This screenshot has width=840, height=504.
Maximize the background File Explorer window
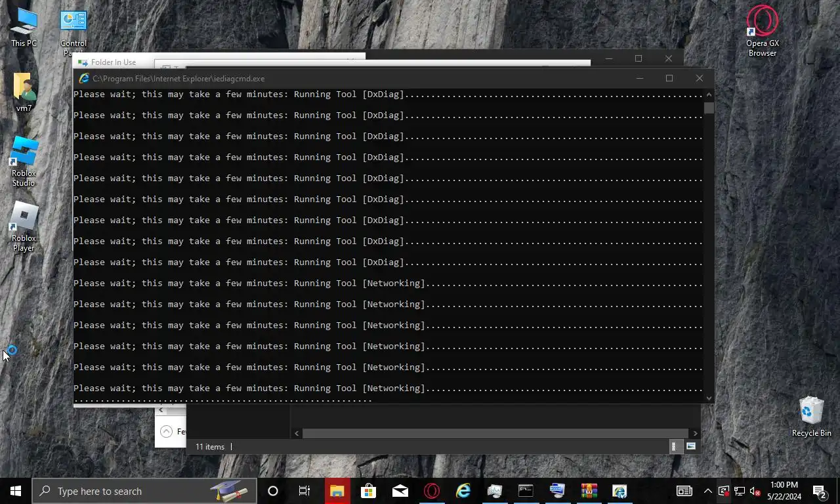tap(638, 58)
